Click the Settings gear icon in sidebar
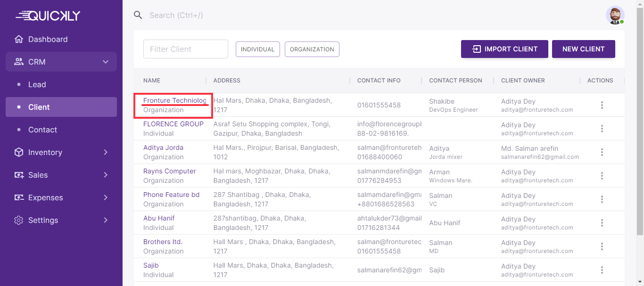The image size is (644, 286). point(19,220)
